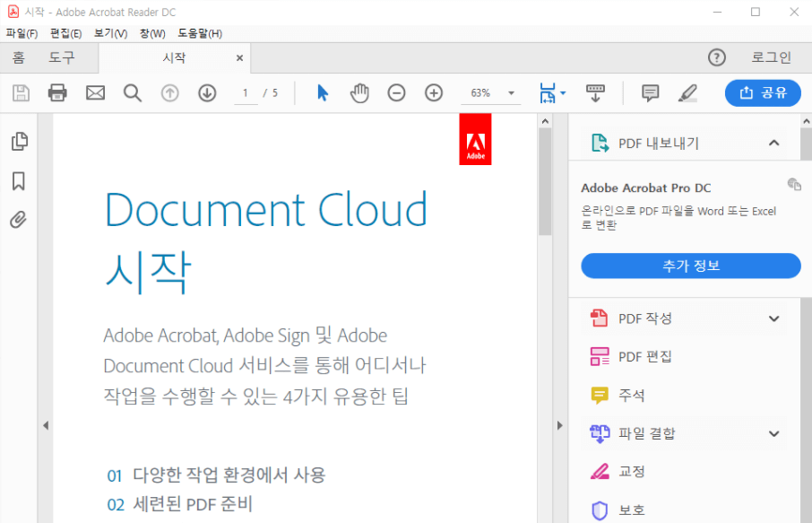Click the 추가 정보 button

690,266
